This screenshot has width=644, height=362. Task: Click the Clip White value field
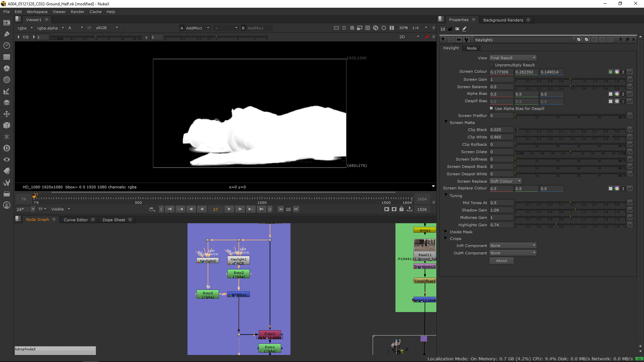(501, 137)
